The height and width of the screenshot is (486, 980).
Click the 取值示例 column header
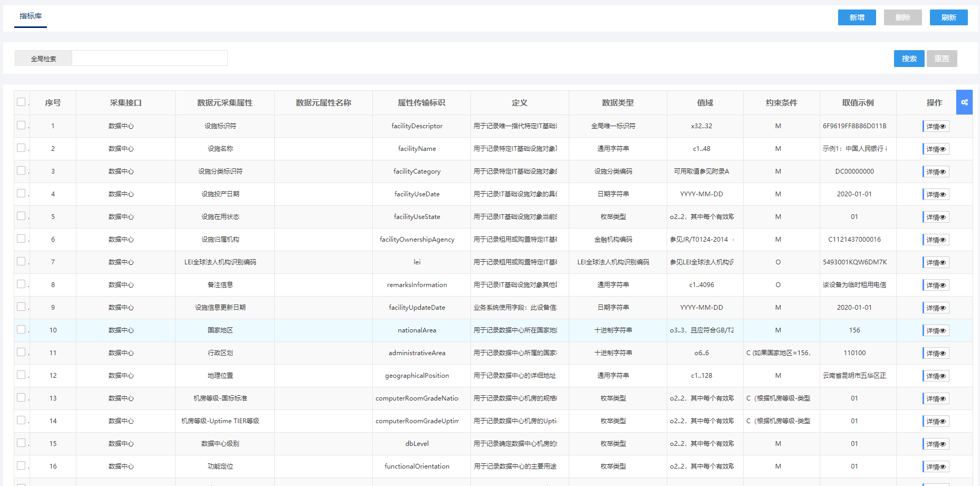(858, 103)
